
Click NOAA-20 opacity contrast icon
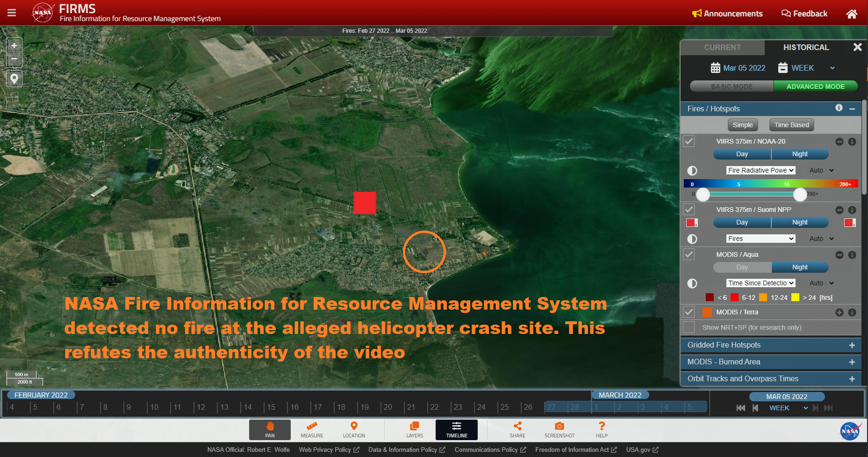click(692, 171)
